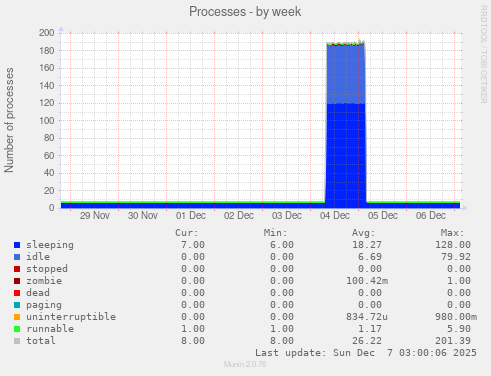
Task: Click the uninterruptible legend color swatch
Action: click(17, 317)
